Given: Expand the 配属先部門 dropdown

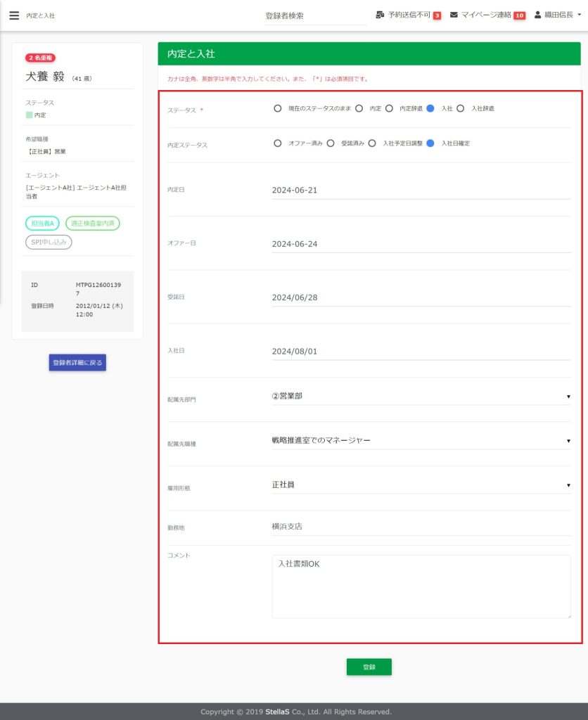Looking at the screenshot, I should pyautogui.click(x=421, y=397).
